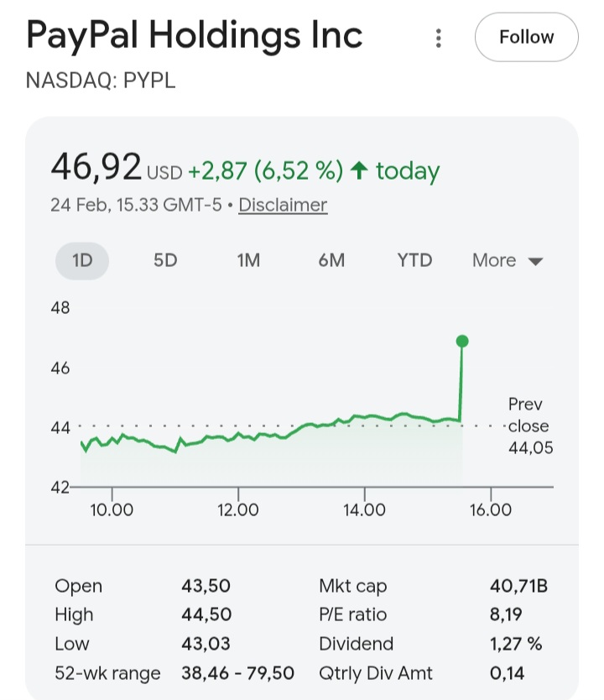Click the 46,92 current price value
604x700 pixels.
[96, 166]
